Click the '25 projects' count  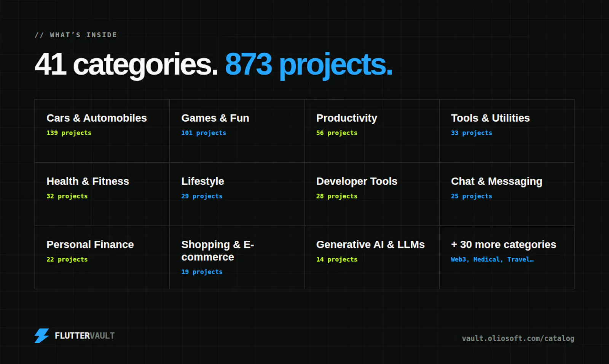coord(472,196)
